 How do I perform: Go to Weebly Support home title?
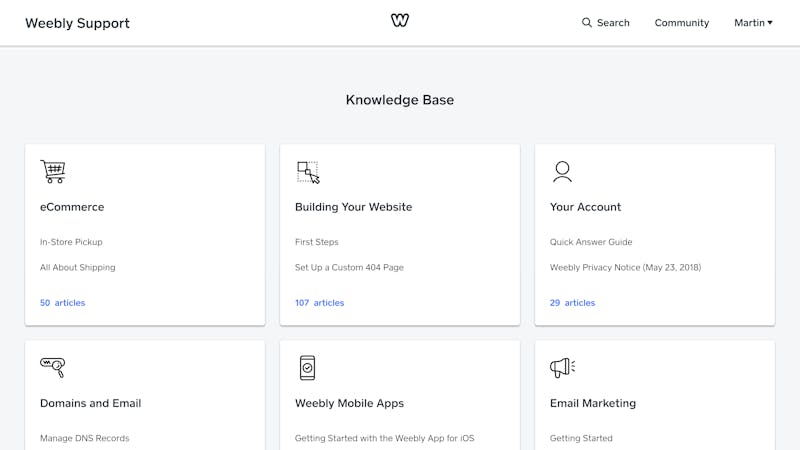[x=78, y=23]
